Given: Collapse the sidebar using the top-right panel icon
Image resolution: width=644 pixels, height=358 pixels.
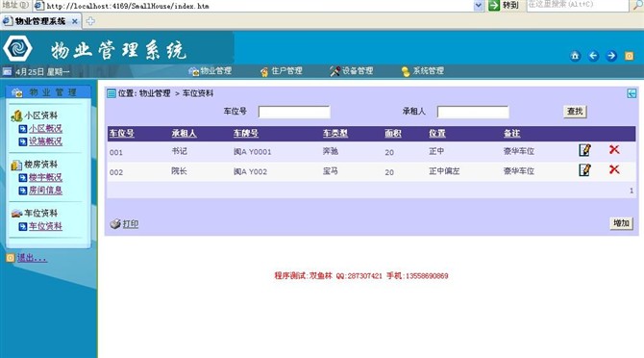Looking at the screenshot, I should coord(632,93).
